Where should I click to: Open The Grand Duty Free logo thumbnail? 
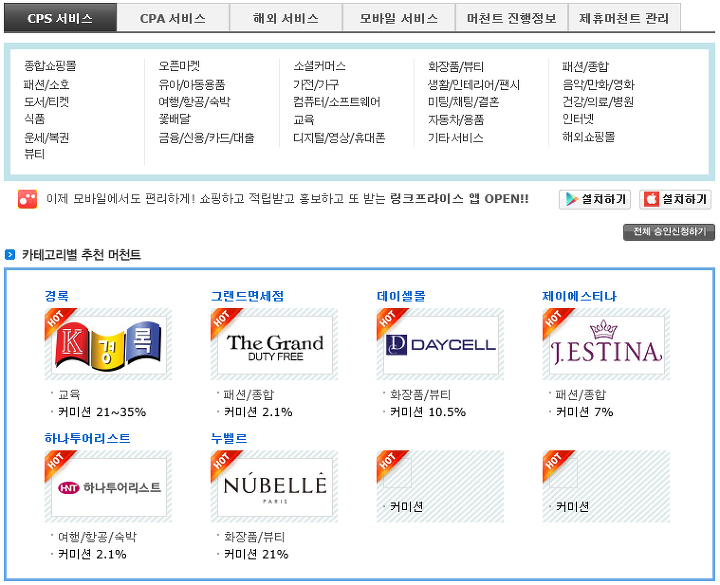(x=274, y=344)
